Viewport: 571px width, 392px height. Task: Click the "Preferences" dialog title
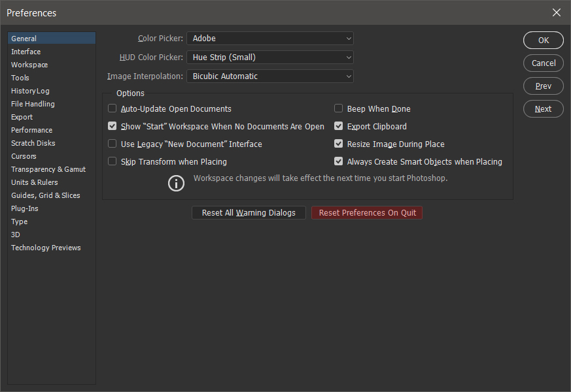click(x=31, y=13)
